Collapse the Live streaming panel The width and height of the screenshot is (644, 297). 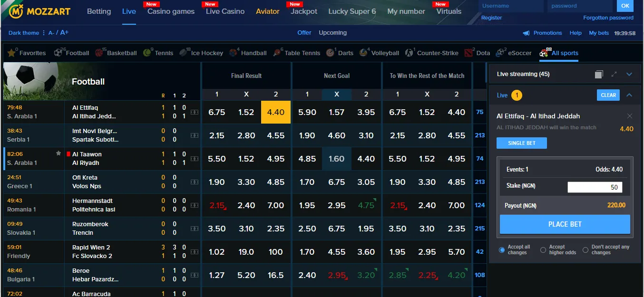(x=629, y=74)
